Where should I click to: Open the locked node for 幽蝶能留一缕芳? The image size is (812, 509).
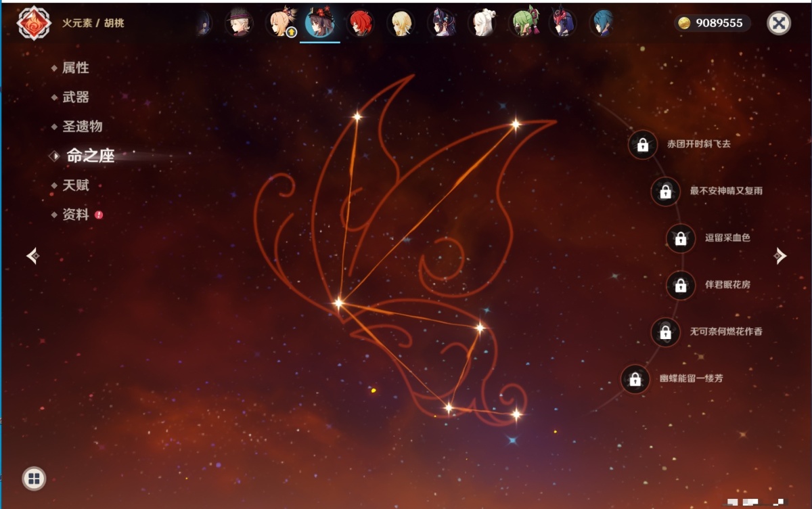pos(635,379)
